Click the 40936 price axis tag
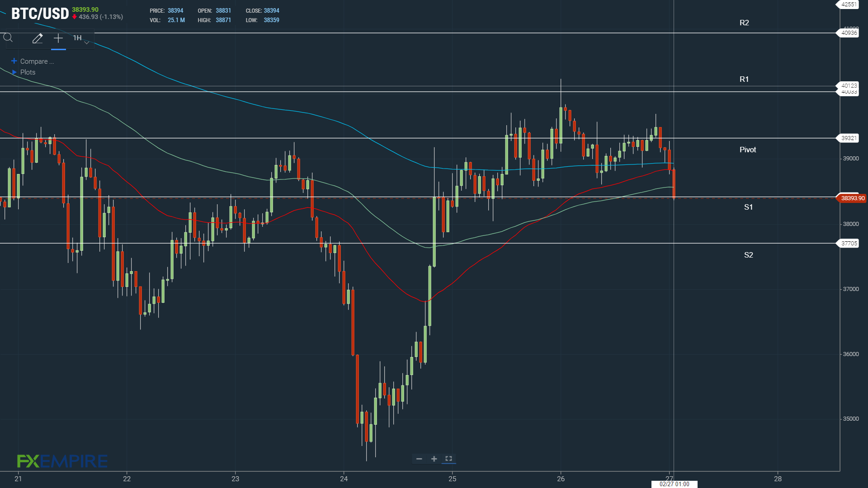This screenshot has height=488, width=868. tap(848, 33)
